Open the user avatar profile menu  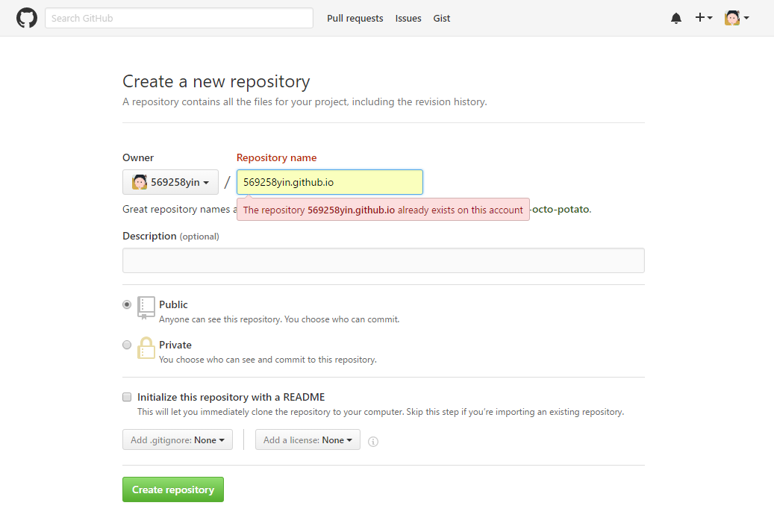(x=737, y=18)
